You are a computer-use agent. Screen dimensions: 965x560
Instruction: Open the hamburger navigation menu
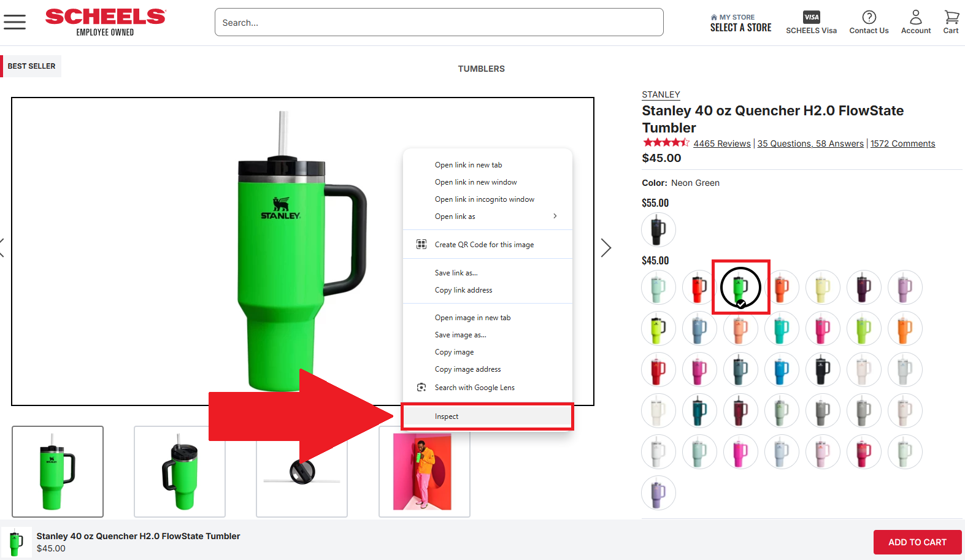[x=15, y=23]
